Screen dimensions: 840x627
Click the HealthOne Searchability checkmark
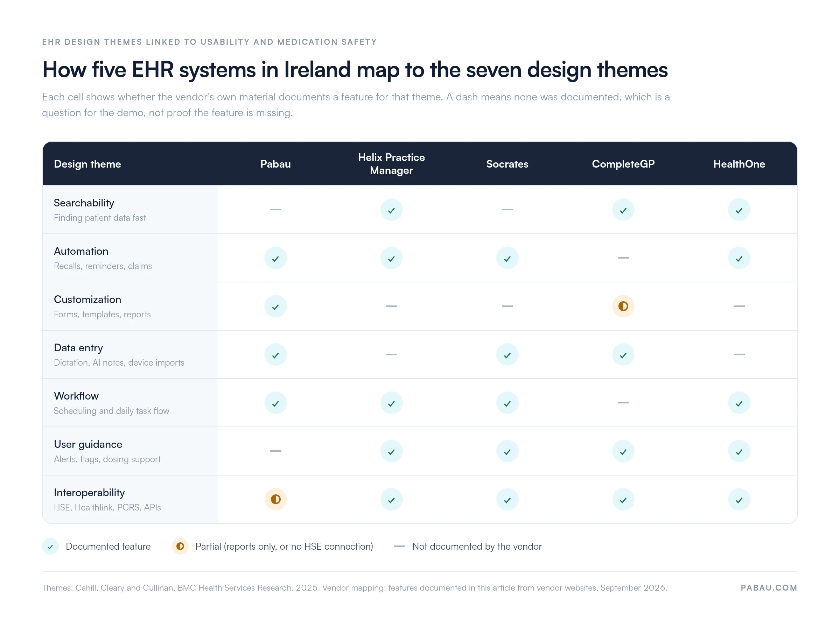[x=738, y=210]
